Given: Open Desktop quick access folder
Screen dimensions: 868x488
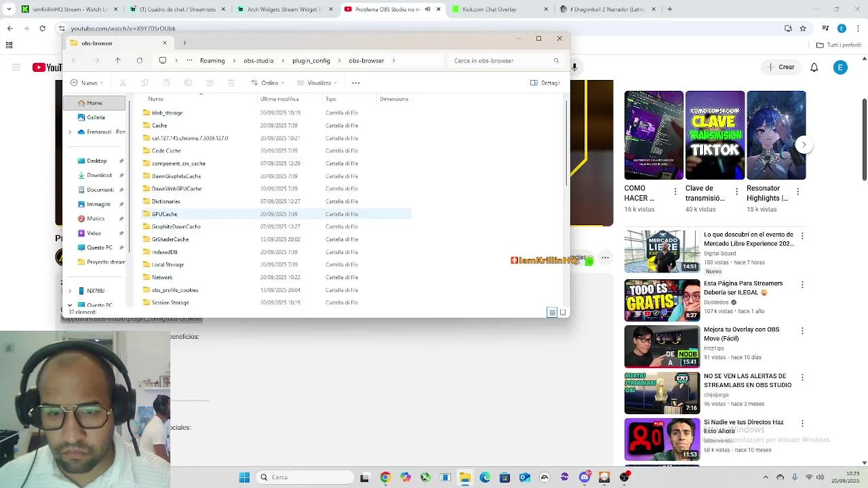Looking at the screenshot, I should [x=96, y=161].
